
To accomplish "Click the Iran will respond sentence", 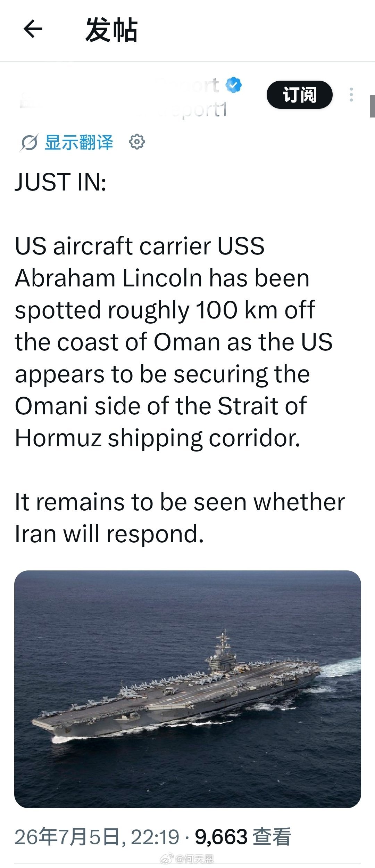I will [x=180, y=518].
